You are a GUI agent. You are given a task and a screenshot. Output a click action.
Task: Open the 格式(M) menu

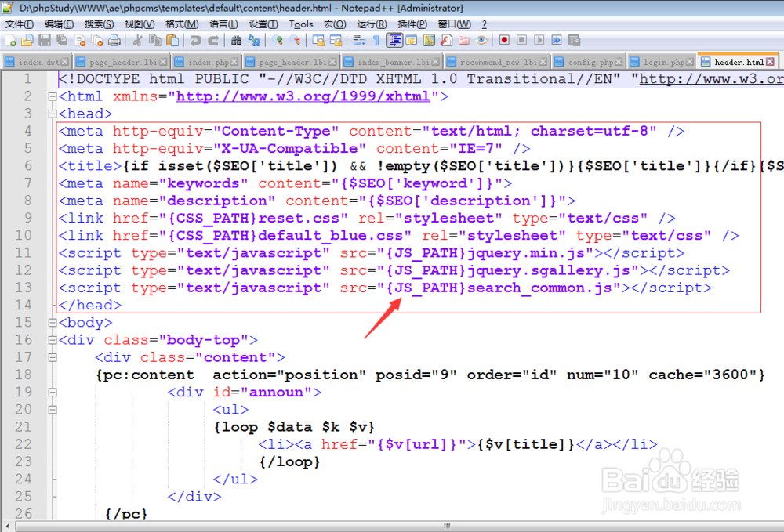[x=182, y=24]
